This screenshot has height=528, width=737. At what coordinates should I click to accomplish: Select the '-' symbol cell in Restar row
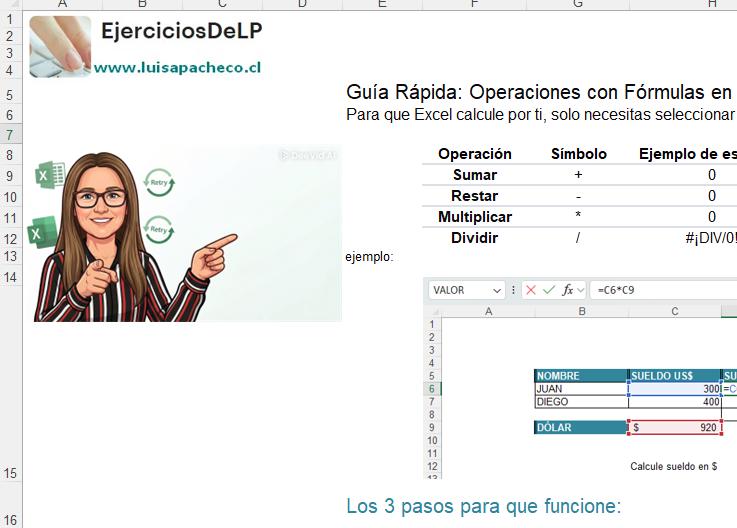pos(578,196)
